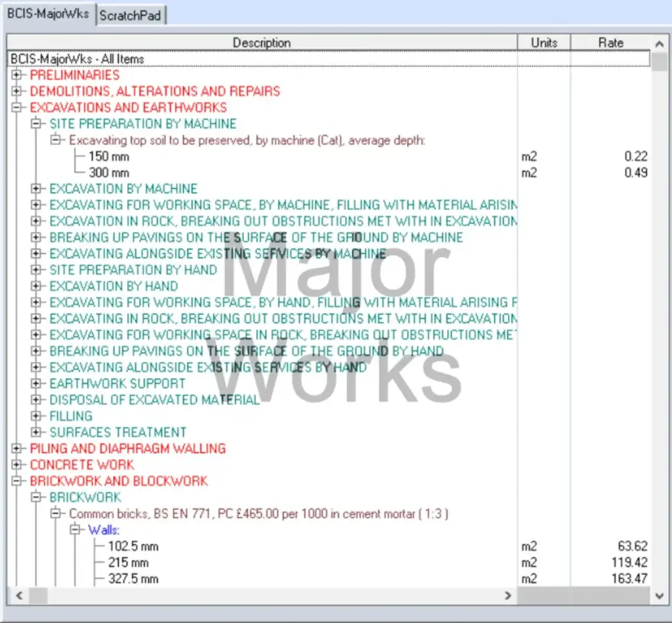The width and height of the screenshot is (672, 623).
Task: Click the vertical scrollbar thumb
Action: click(660, 61)
